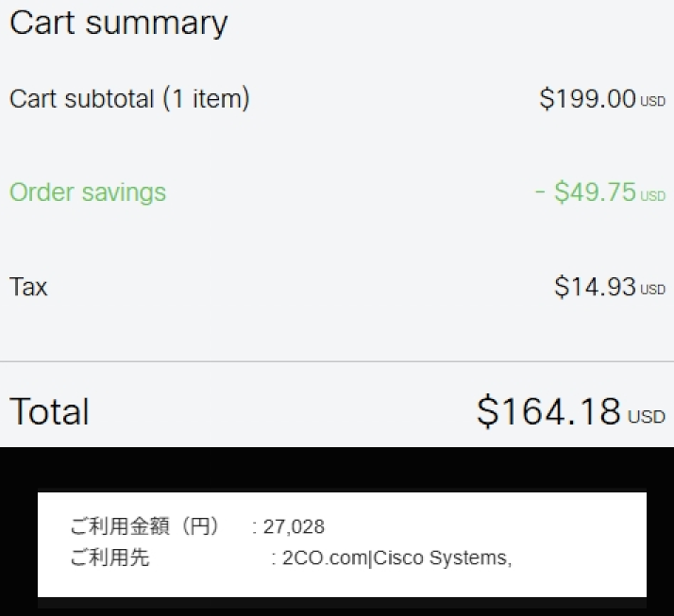The height and width of the screenshot is (616, 674).
Task: Click USD label beside the savings amount
Action: pyautogui.click(x=653, y=195)
